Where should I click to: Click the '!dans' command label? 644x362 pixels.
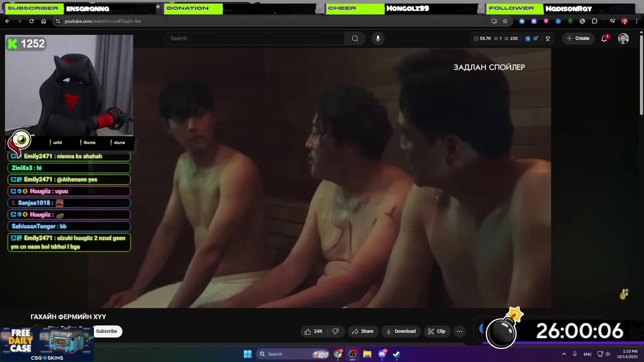click(117, 142)
